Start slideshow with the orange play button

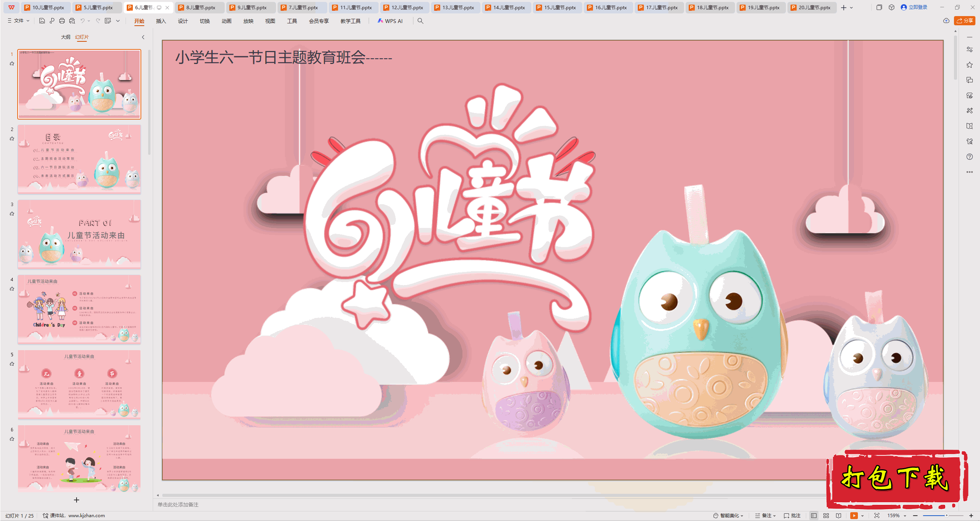click(x=854, y=516)
